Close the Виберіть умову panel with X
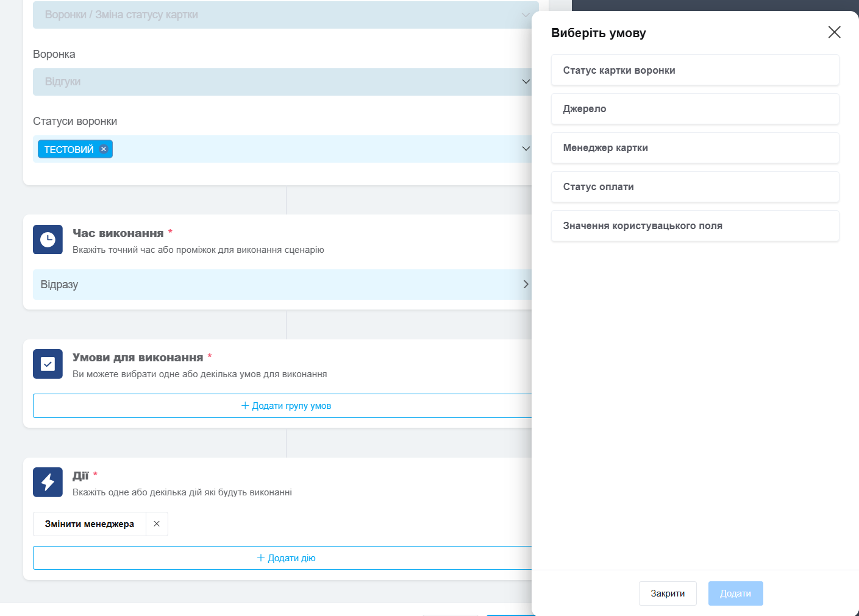Image resolution: width=859 pixels, height=616 pixels. 834,32
